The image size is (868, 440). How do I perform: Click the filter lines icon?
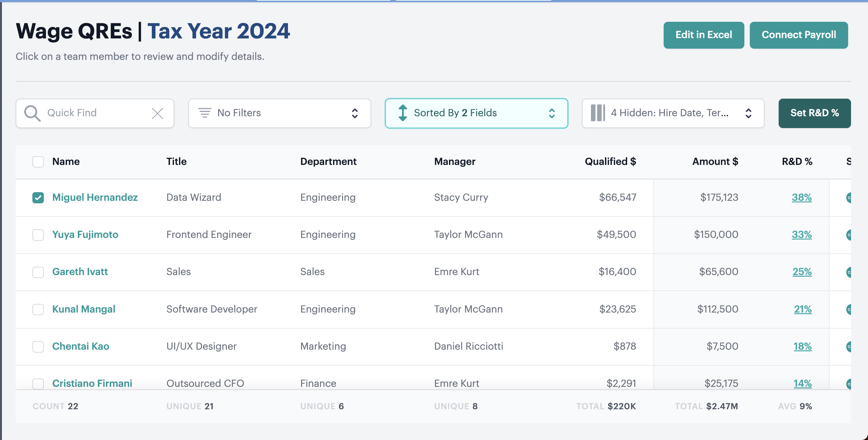205,113
